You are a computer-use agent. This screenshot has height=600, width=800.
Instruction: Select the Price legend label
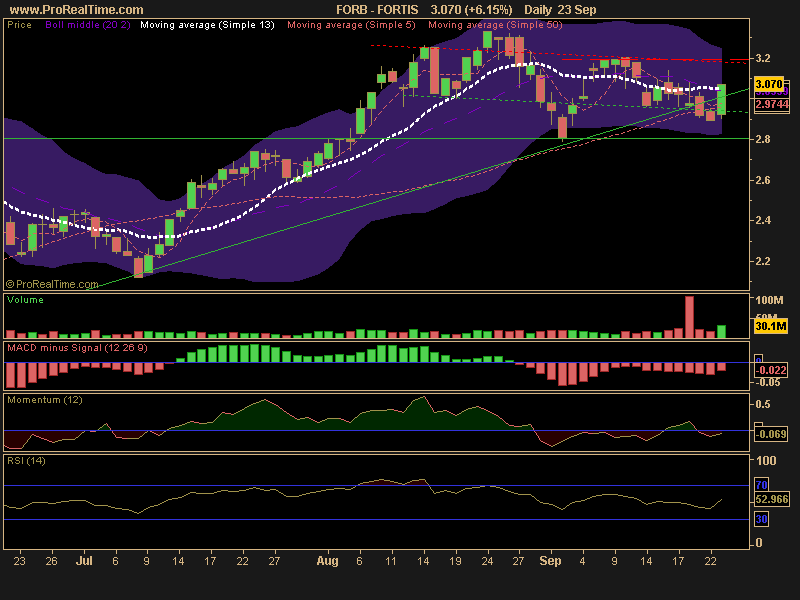point(19,24)
